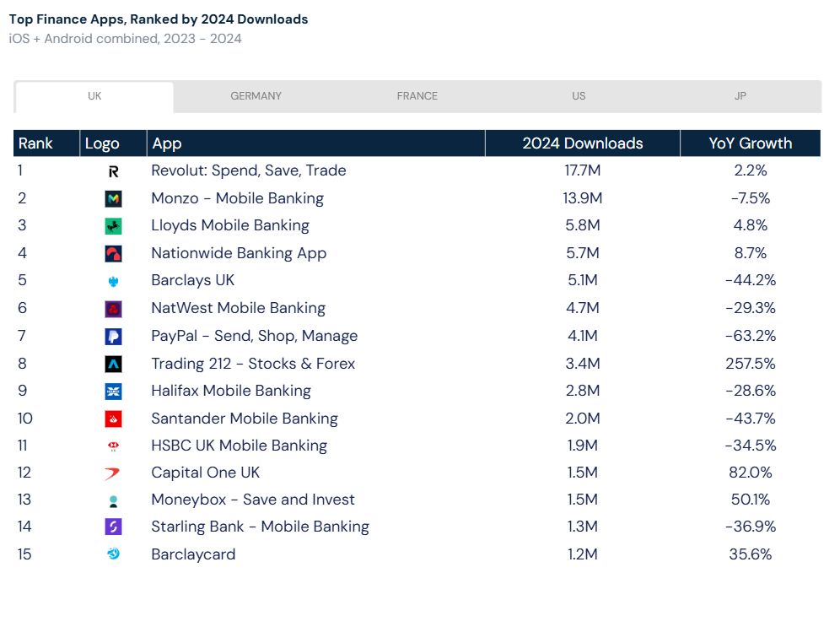
Task: Click Moneybox's 50.1% growth value
Action: click(x=751, y=500)
